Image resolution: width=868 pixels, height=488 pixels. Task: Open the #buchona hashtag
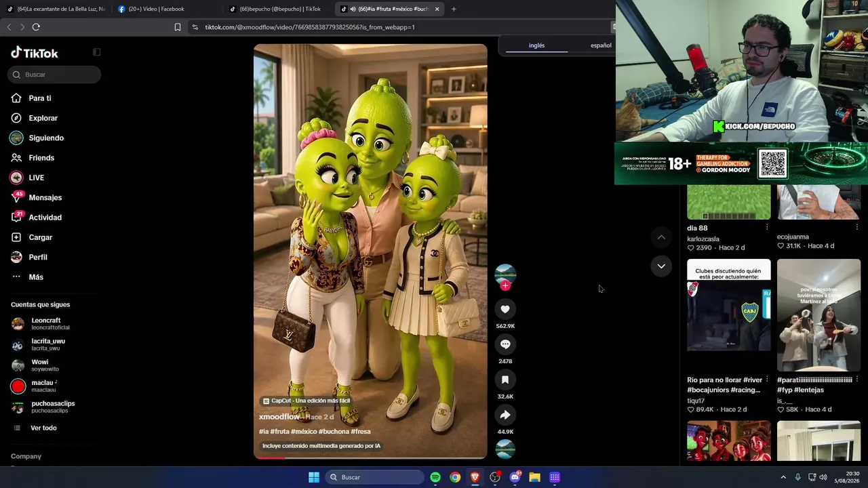click(x=333, y=432)
